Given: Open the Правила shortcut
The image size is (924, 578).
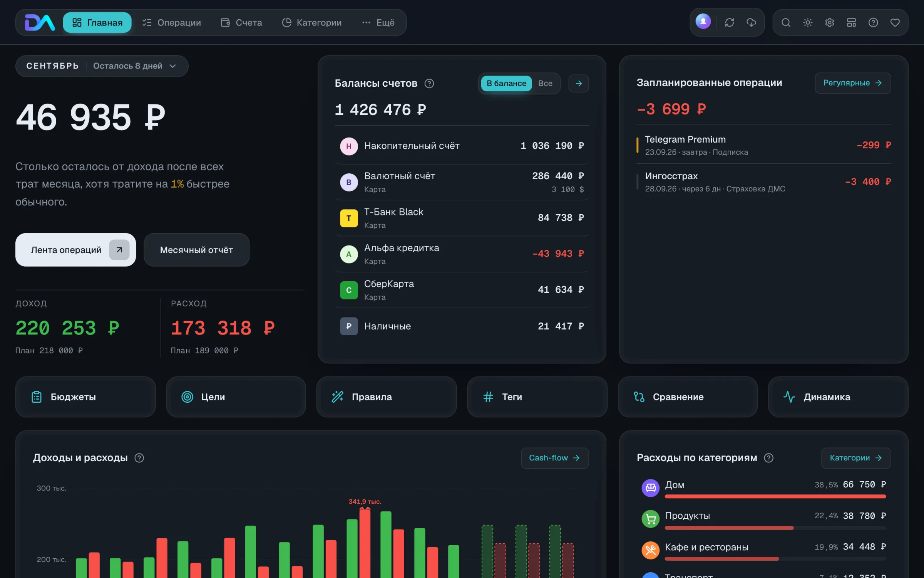Looking at the screenshot, I should click(x=387, y=397).
